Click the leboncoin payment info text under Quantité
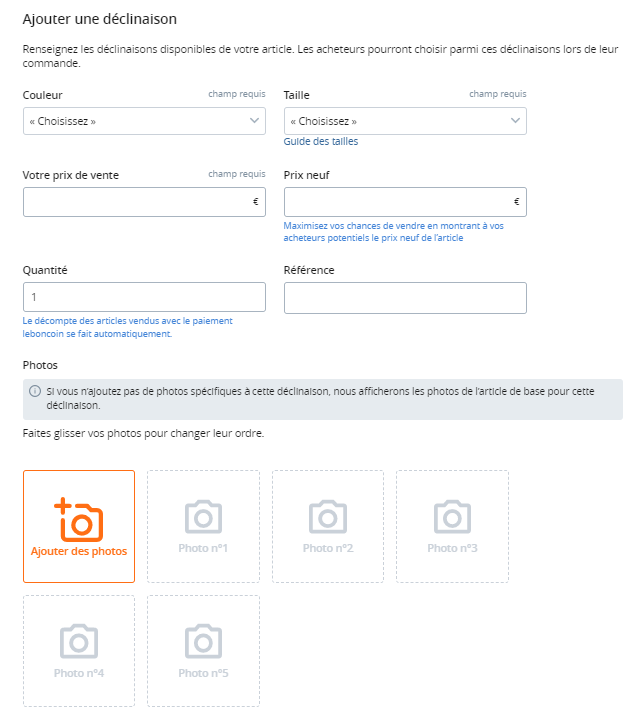This screenshot has width=640, height=728. (128, 327)
